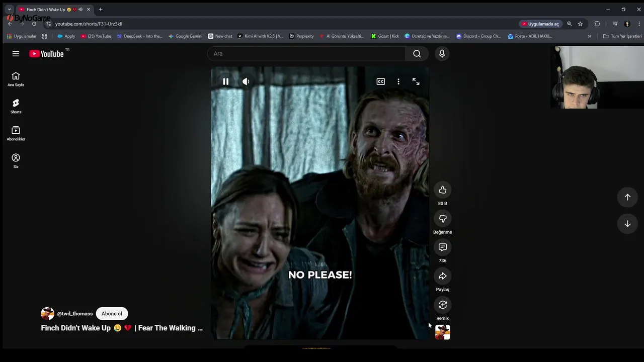
Task: Open the Discord - Group Ch bookmark
Action: (478, 36)
